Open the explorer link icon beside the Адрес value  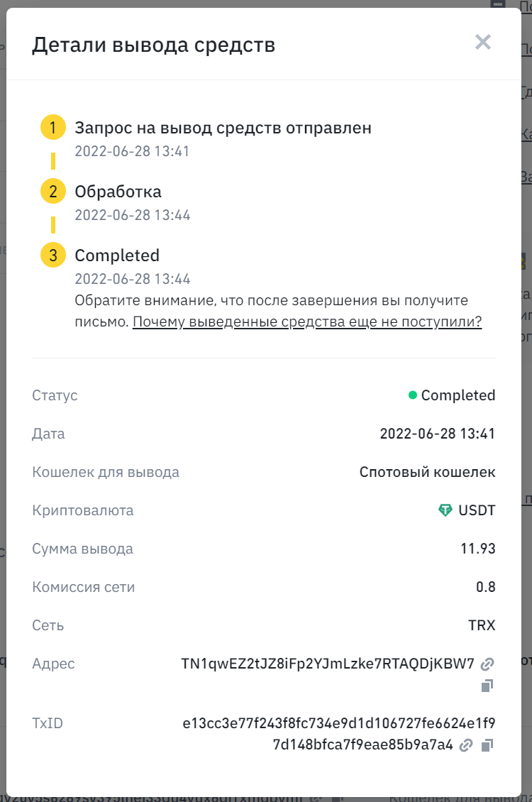tap(487, 664)
